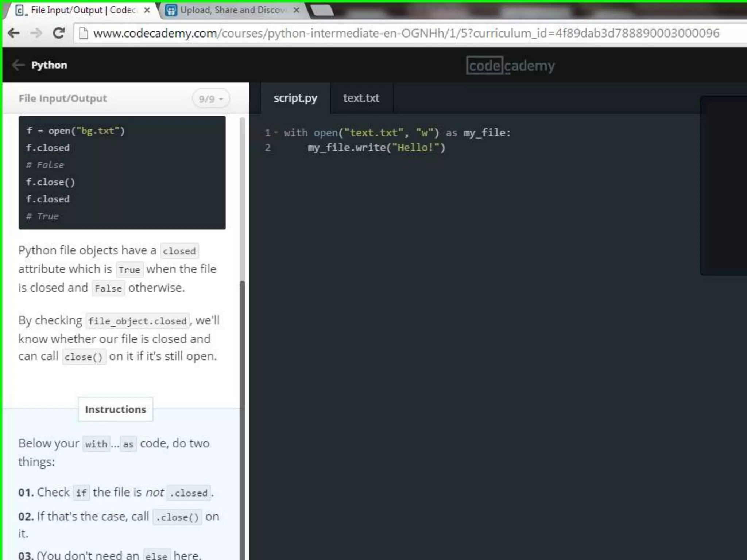Viewport: 747px width, 560px height.
Task: Click the Codecademy favicon on the first tab
Action: pos(20,10)
